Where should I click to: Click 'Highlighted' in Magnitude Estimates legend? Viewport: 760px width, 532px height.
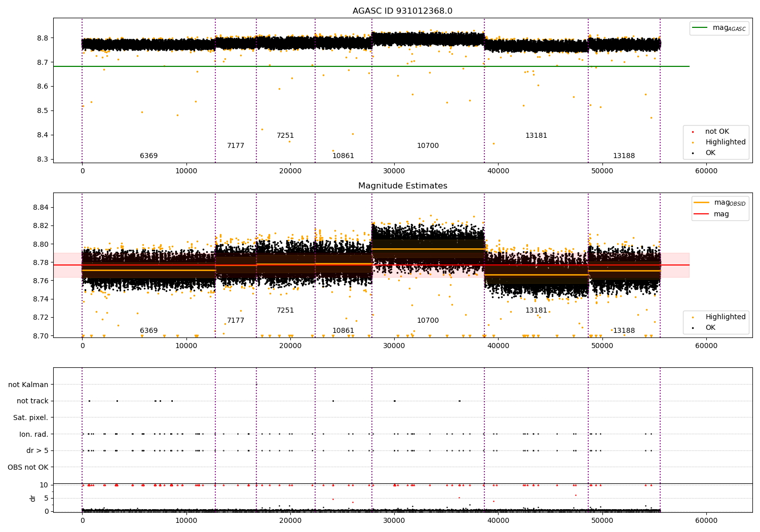pos(726,317)
